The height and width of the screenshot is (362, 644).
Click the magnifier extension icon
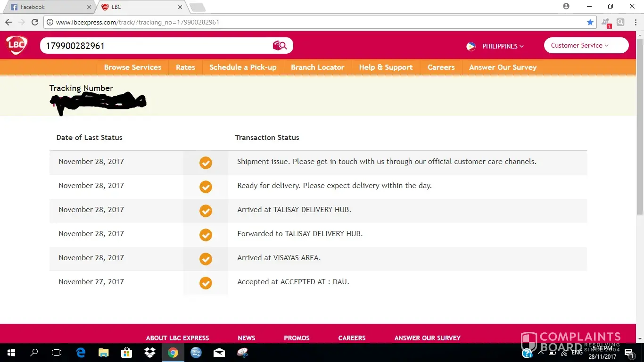(x=620, y=22)
